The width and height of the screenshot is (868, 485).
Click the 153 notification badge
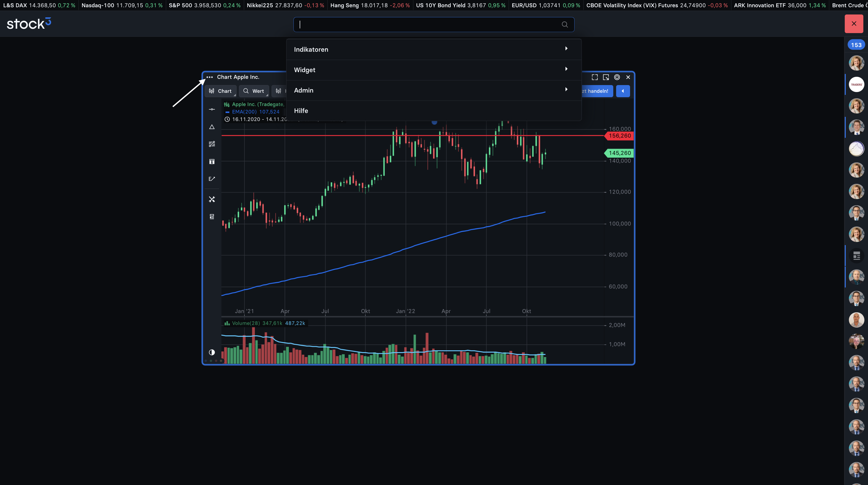pyautogui.click(x=856, y=45)
